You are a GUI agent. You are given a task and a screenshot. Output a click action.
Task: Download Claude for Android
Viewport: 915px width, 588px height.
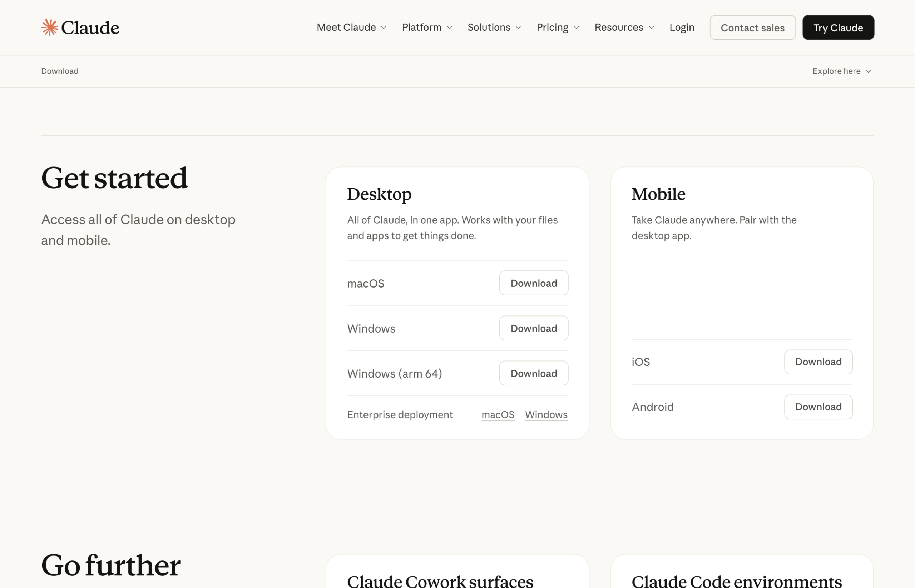tap(818, 407)
